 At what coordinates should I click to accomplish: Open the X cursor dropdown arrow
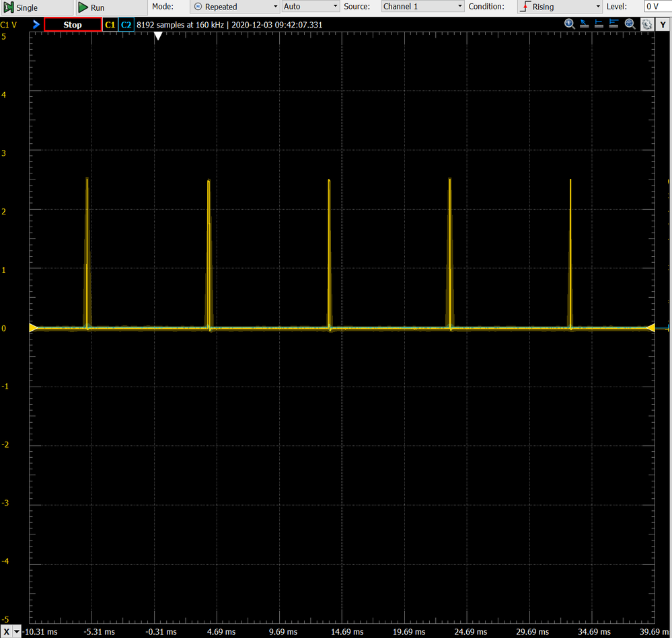click(x=17, y=631)
